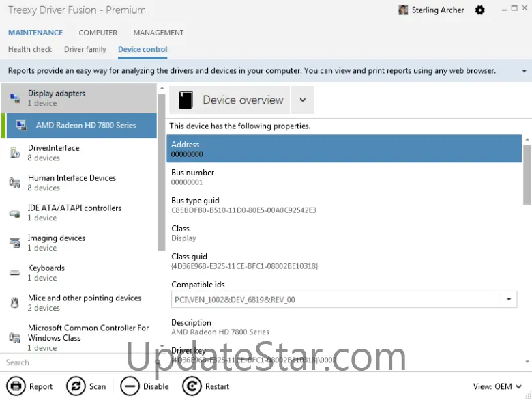This screenshot has height=400, width=532.
Task: Select the Human Interface Devices category
Action: click(x=79, y=183)
